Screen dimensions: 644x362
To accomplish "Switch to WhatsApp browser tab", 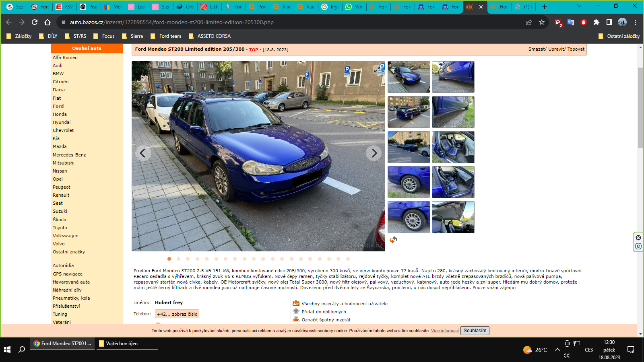I will tap(354, 6).
